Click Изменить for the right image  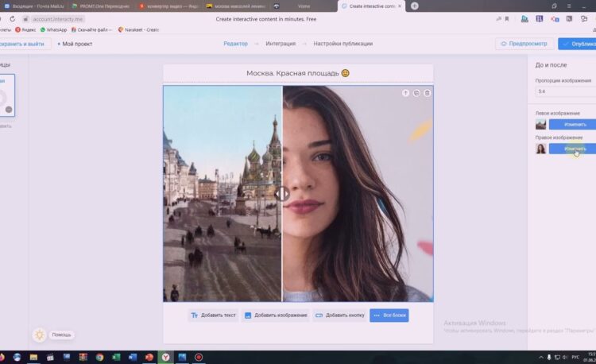point(575,149)
